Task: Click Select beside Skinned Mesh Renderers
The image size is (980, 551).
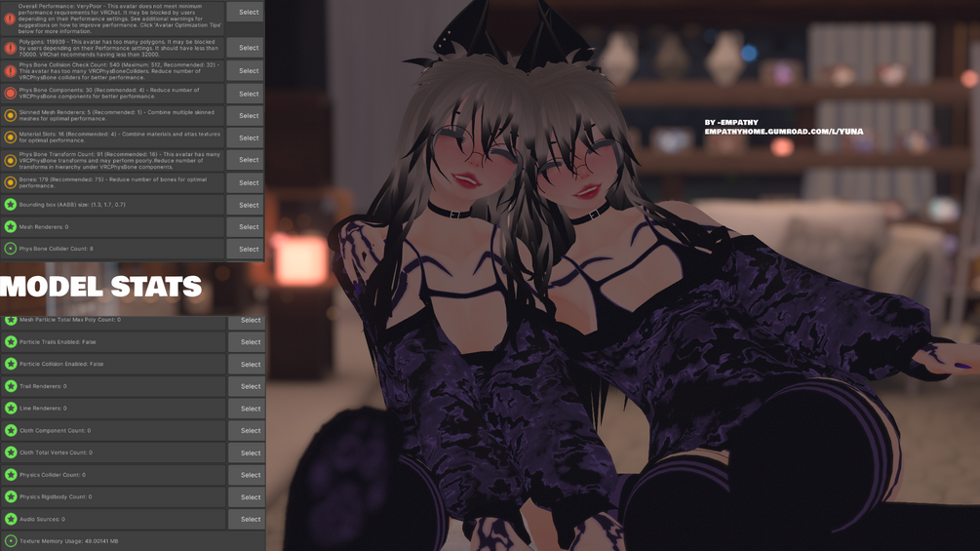Action: point(245,116)
